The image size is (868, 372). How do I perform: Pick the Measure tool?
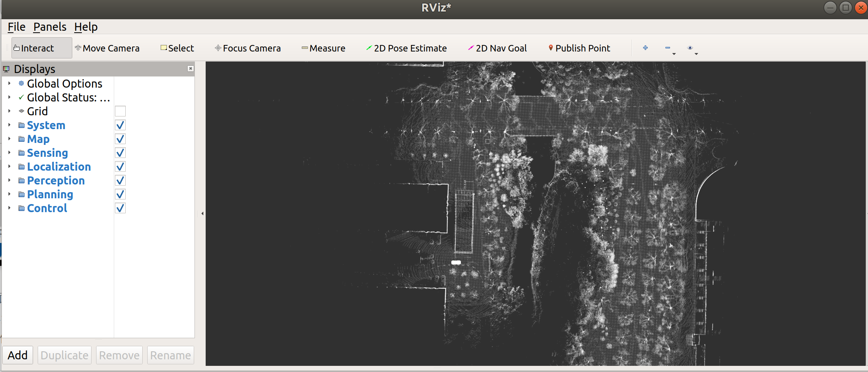coord(323,48)
